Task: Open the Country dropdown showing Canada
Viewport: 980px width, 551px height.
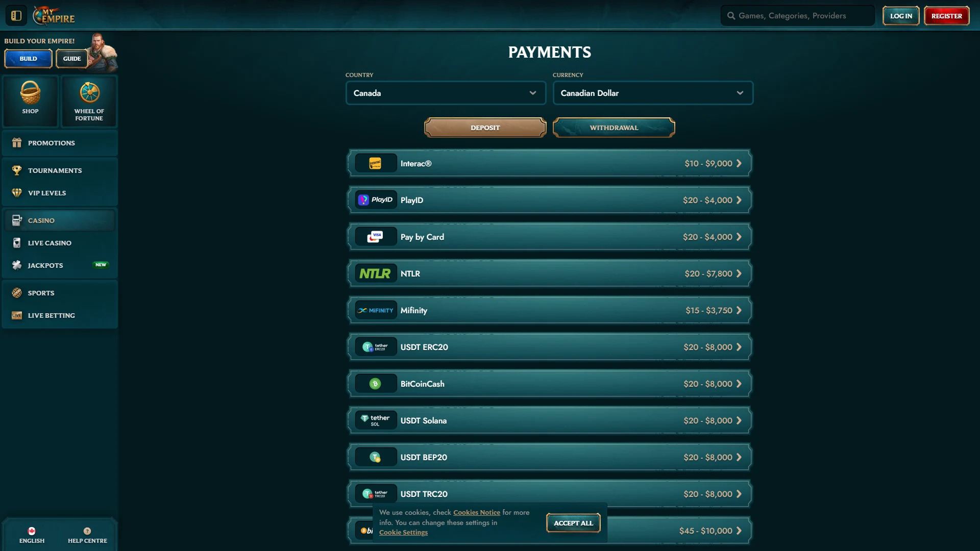Action: (x=446, y=93)
